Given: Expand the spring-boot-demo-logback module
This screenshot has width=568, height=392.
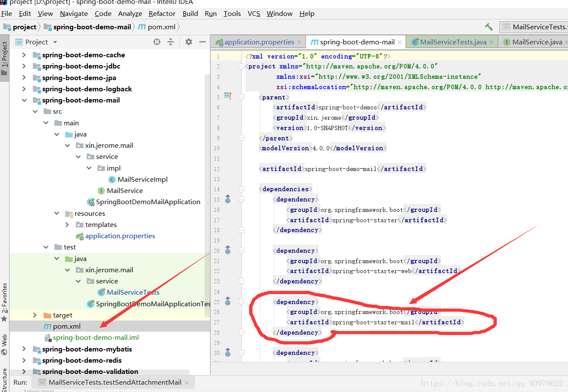Looking at the screenshot, I should pyautogui.click(x=24, y=89).
